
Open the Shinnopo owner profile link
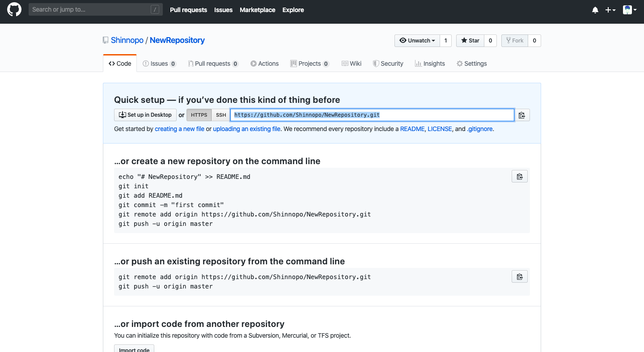pos(127,40)
